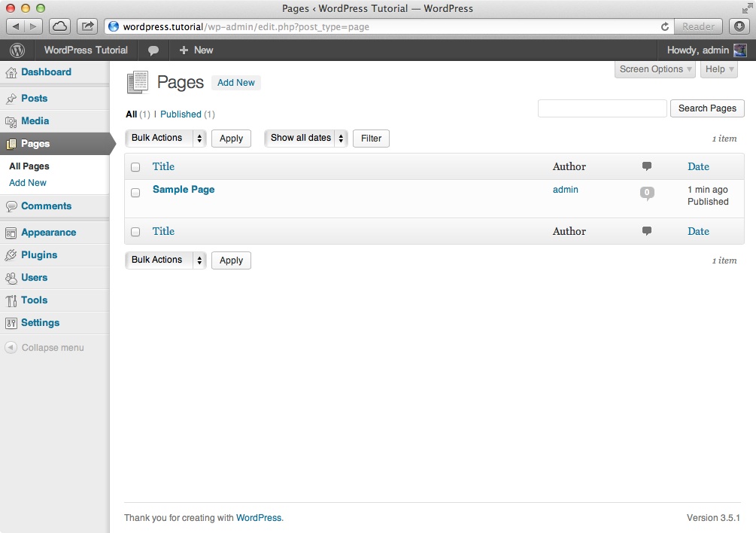Click the reload page icon in address bar

[x=665, y=26]
